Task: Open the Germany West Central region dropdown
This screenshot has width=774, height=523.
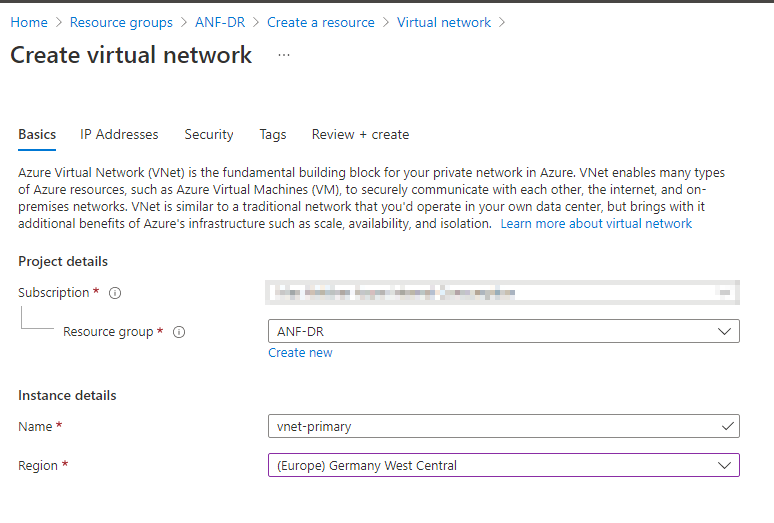Action: click(503, 465)
